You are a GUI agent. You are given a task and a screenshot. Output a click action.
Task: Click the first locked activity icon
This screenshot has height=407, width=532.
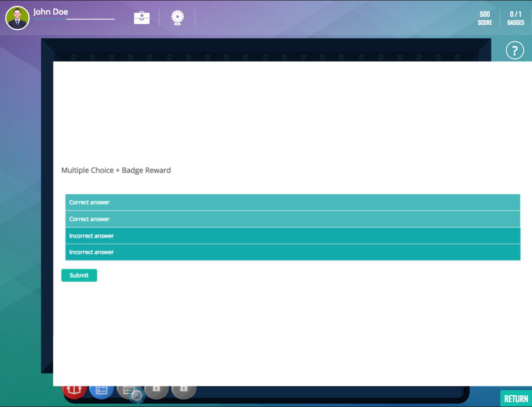click(156, 390)
